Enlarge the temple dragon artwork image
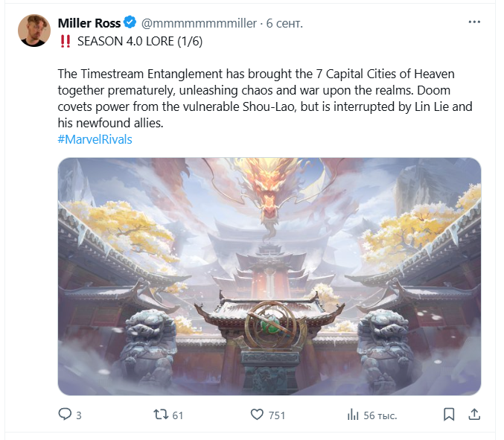 pos(269,276)
